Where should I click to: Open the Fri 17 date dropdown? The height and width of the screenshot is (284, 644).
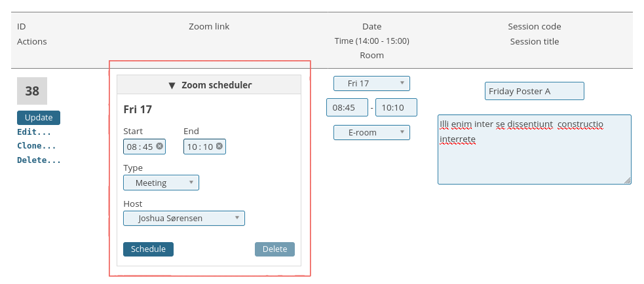[x=371, y=84]
